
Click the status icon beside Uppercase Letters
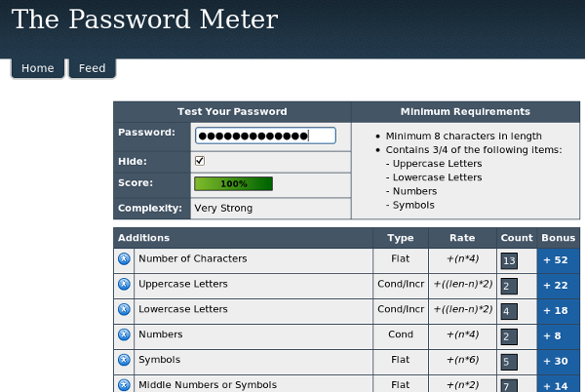[124, 285]
